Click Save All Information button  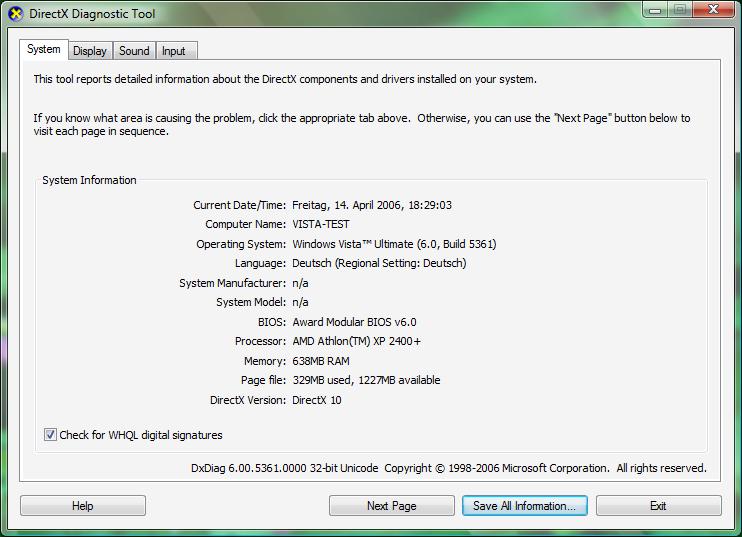point(525,506)
